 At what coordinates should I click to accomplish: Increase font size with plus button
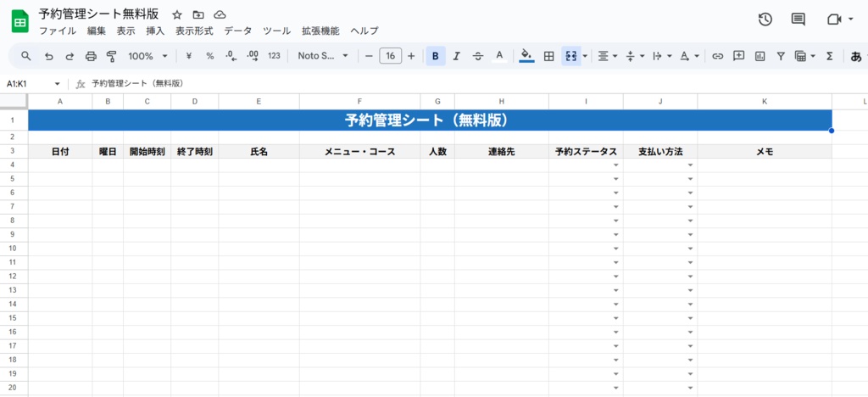point(411,56)
